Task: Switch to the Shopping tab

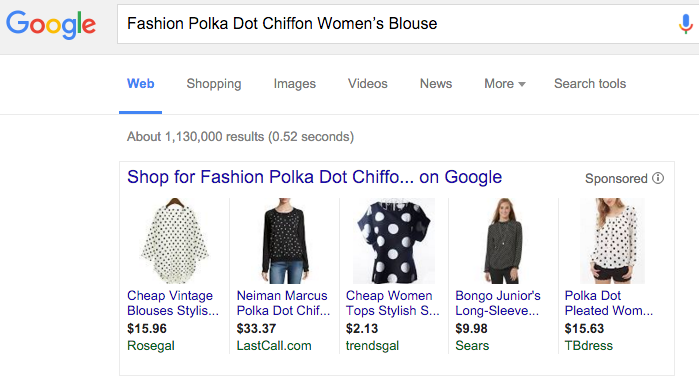Action: click(214, 83)
